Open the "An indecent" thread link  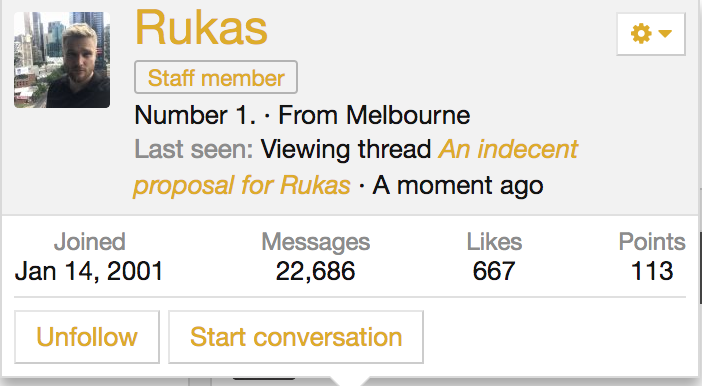click(508, 149)
